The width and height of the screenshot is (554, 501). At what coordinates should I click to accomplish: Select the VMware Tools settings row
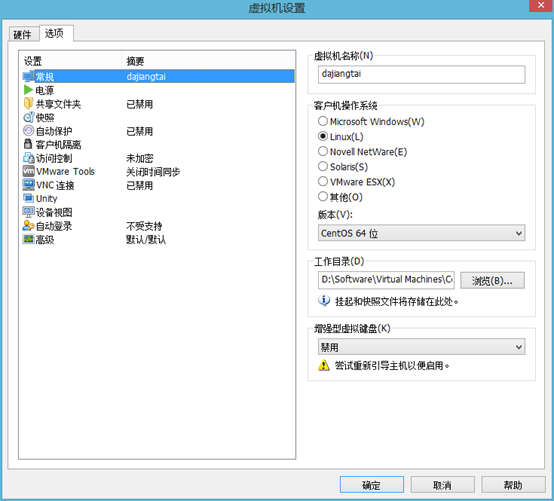pos(157,172)
